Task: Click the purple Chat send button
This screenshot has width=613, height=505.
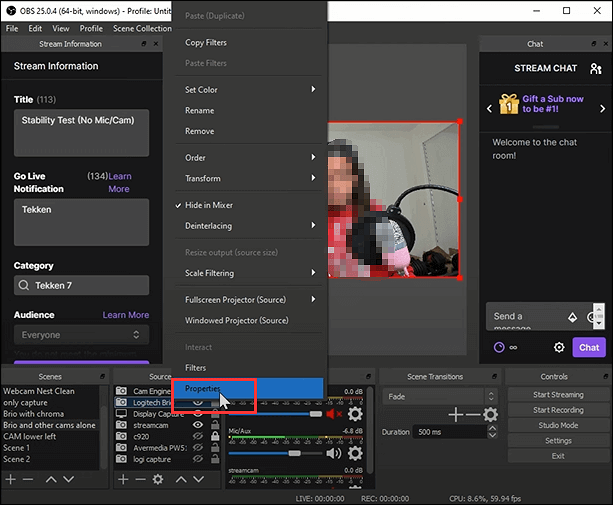Action: [x=589, y=348]
